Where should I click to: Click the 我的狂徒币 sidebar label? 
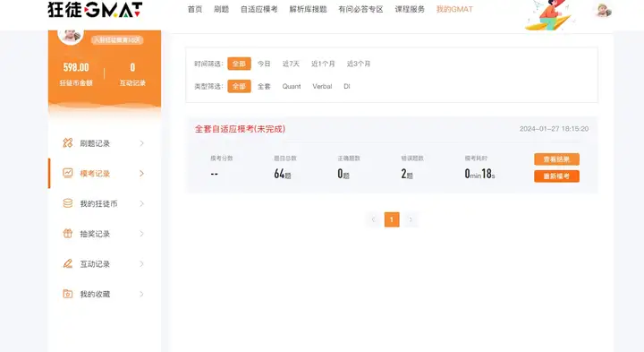(98, 203)
